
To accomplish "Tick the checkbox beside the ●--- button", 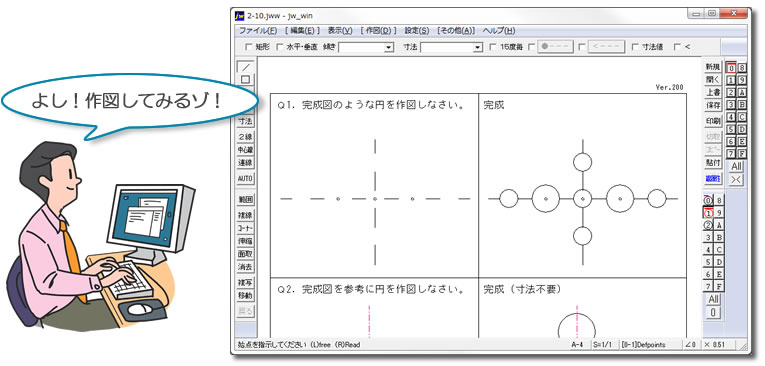I will pos(532,47).
